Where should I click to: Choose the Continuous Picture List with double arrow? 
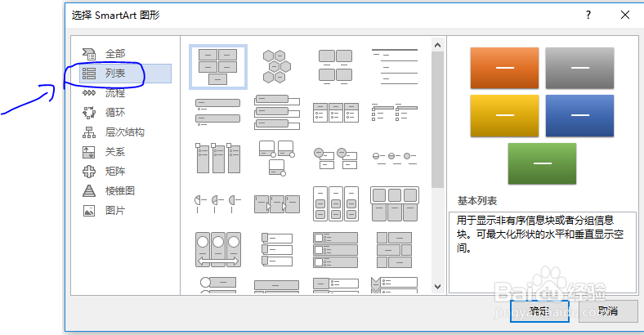point(218,249)
